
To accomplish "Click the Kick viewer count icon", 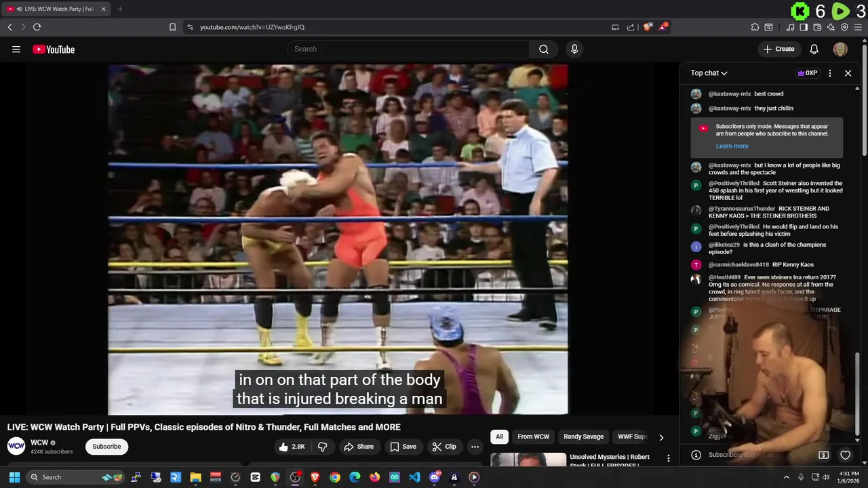I will point(800,11).
